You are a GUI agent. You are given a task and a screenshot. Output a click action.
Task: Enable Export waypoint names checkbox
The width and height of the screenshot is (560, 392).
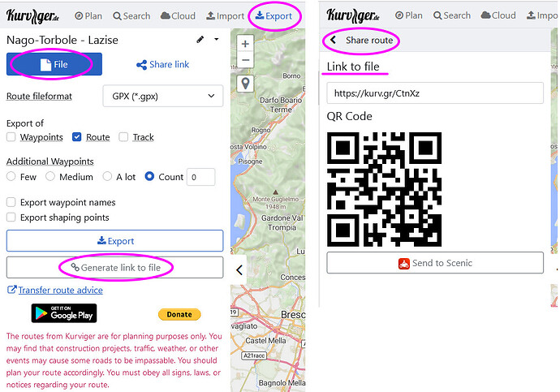11,202
